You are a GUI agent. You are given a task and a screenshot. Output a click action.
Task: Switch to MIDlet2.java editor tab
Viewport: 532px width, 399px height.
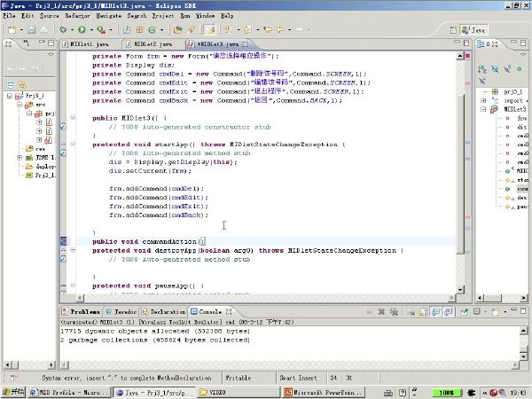tap(153, 44)
